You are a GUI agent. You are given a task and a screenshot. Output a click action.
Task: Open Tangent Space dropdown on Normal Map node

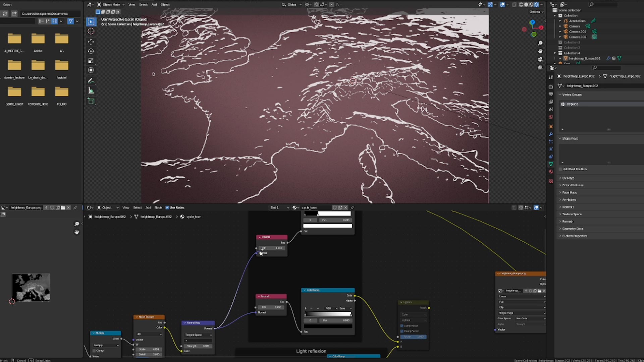(x=198, y=335)
